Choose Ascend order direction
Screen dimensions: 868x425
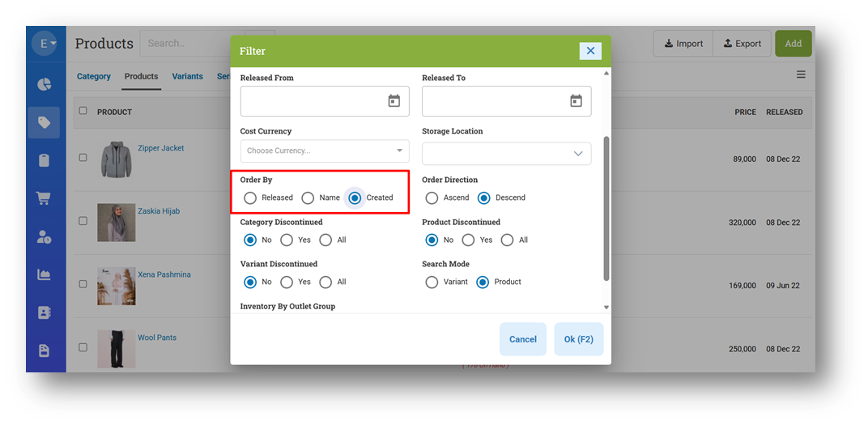pyautogui.click(x=432, y=198)
